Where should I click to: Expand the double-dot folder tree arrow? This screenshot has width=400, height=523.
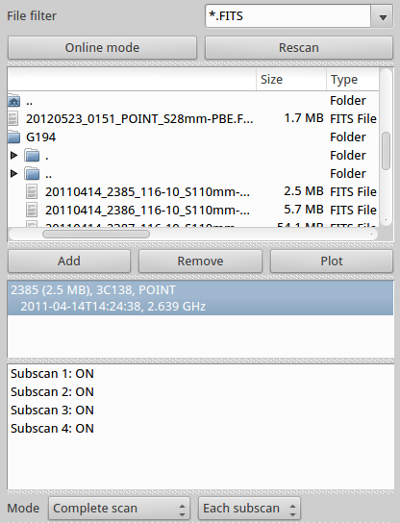pyautogui.click(x=14, y=173)
